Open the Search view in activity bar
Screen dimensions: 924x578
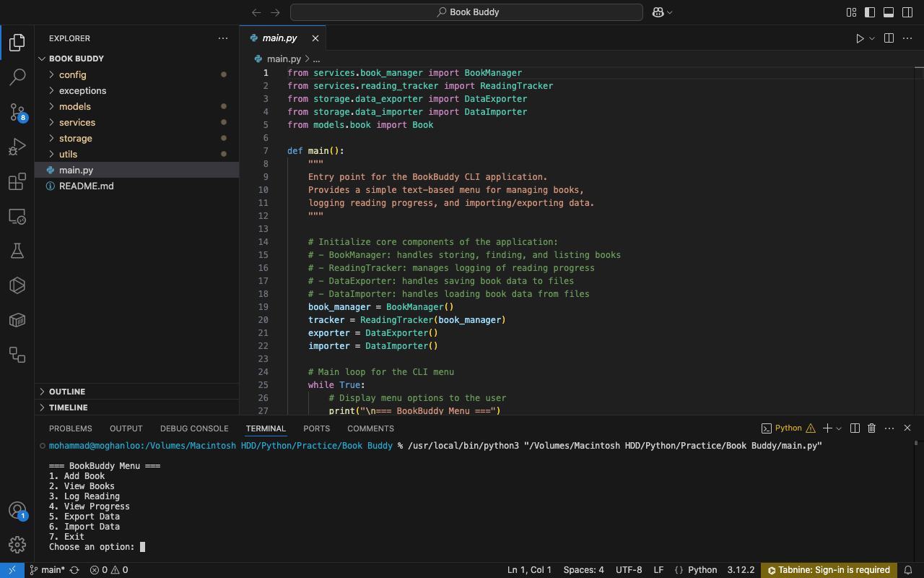17,76
